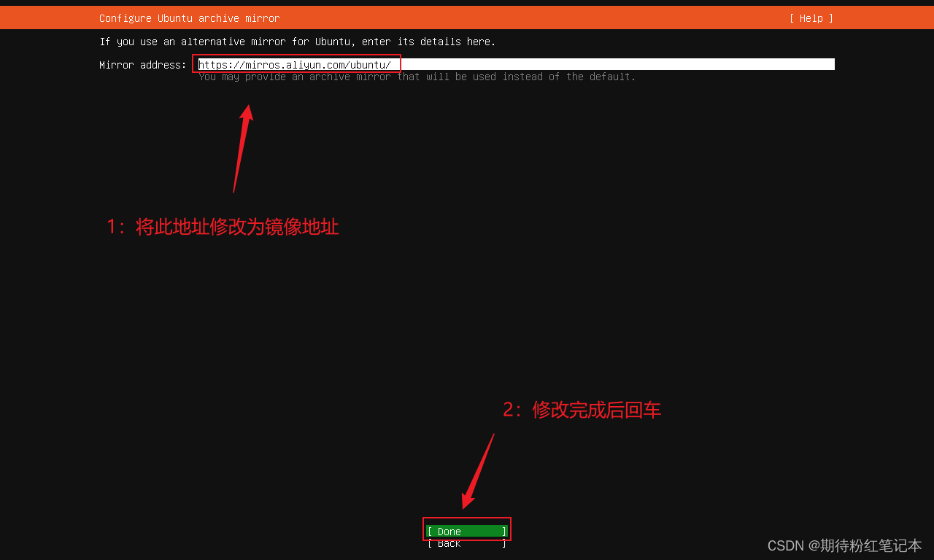
Task: Click annotation text about pressing Enter after editing
Action: click(580, 410)
